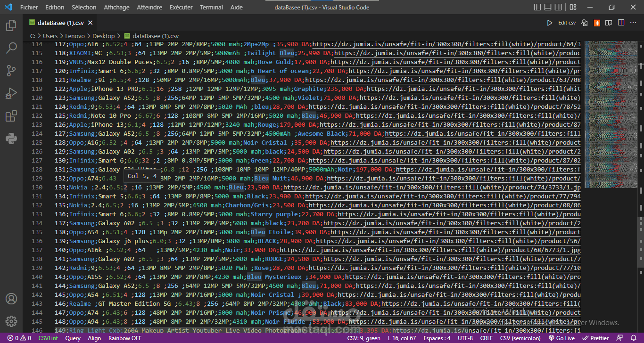
Task: Open the feedback icon in status bar
Action: click(x=620, y=338)
